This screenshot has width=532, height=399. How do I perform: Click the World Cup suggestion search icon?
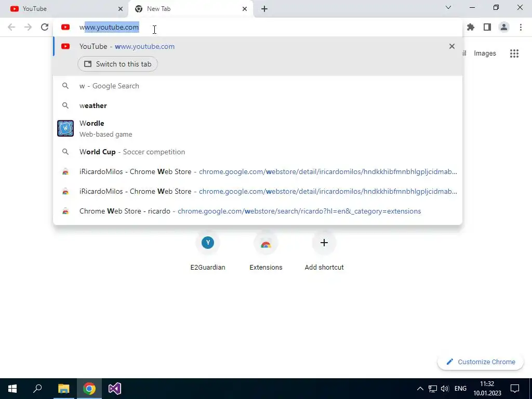[x=65, y=152]
